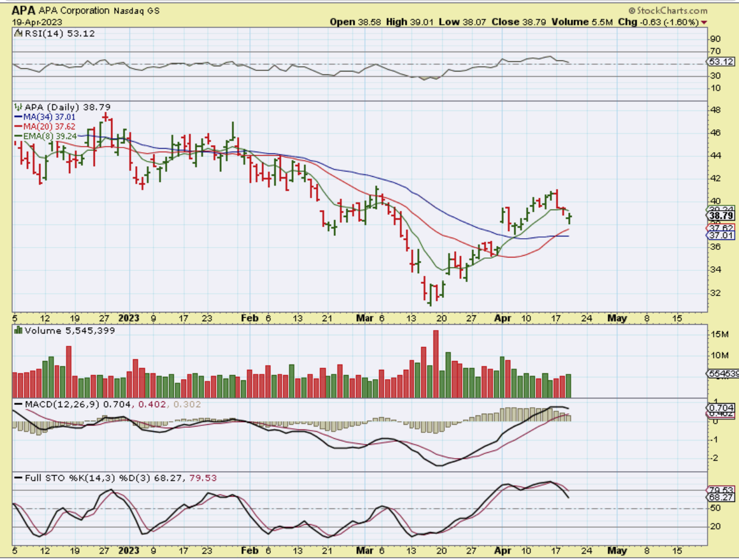Image resolution: width=739 pixels, height=560 pixels.
Task: Click the 15M volume axis label
Action: point(720,334)
